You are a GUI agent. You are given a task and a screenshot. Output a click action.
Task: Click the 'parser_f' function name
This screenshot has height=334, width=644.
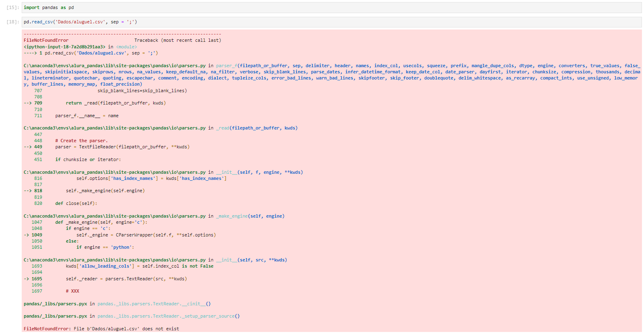pos(227,66)
